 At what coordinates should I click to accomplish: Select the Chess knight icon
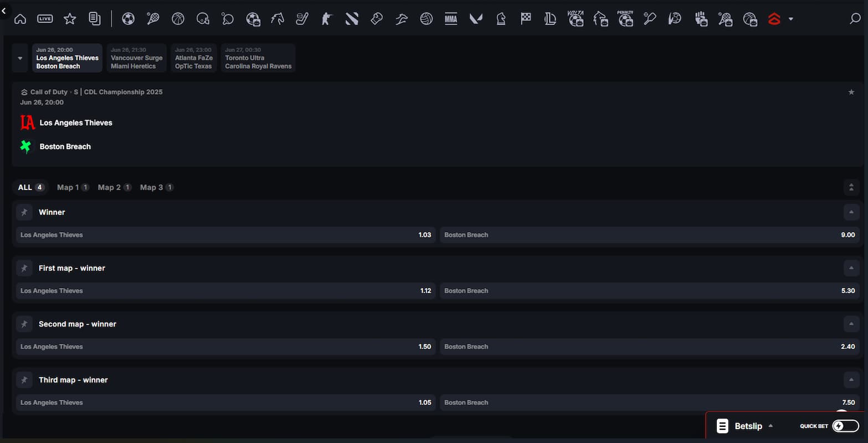tap(501, 19)
